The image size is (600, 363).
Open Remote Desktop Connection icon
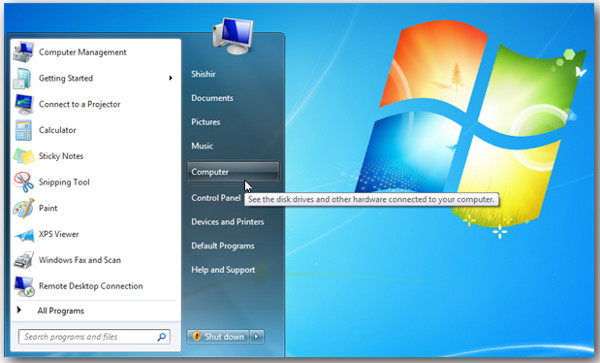pyautogui.click(x=24, y=286)
